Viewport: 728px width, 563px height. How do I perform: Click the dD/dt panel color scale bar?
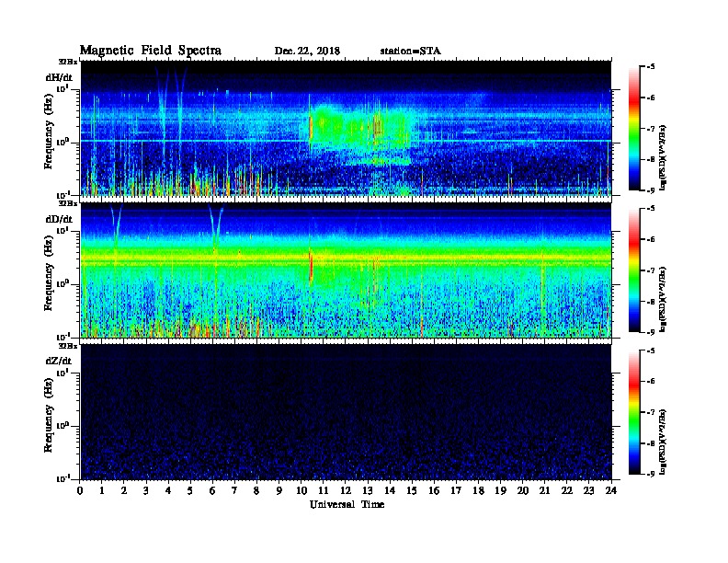tap(634, 270)
